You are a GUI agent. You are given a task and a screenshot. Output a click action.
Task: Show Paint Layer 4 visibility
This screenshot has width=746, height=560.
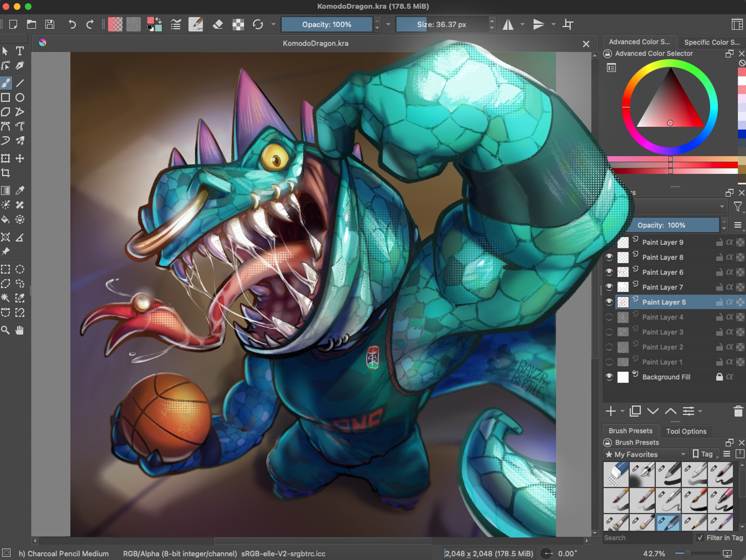point(609,317)
